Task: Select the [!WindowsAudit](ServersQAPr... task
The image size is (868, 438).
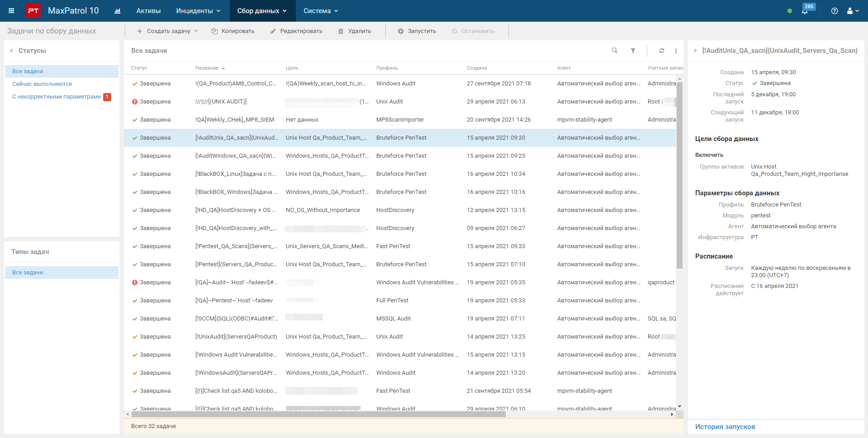Action: pyautogui.click(x=400, y=373)
